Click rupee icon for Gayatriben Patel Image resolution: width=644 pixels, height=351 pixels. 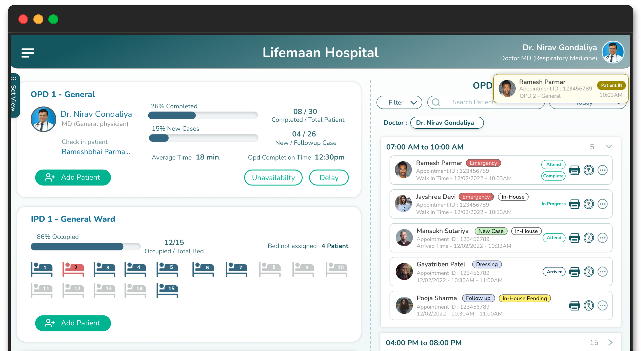[589, 272]
